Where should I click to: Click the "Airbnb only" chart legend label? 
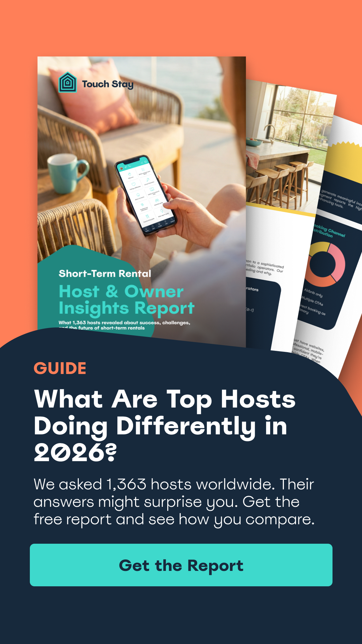[x=313, y=293]
